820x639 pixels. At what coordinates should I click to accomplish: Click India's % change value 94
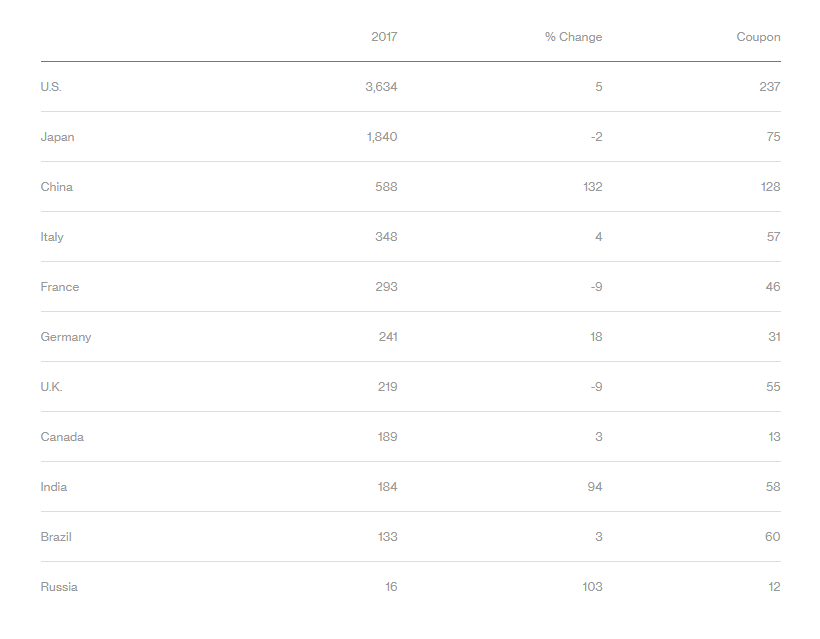pyautogui.click(x=595, y=487)
